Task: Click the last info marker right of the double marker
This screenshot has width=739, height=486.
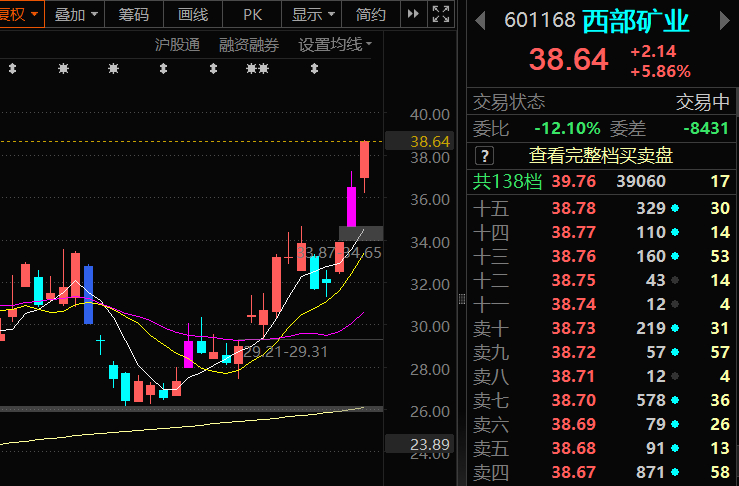Action: coord(314,69)
